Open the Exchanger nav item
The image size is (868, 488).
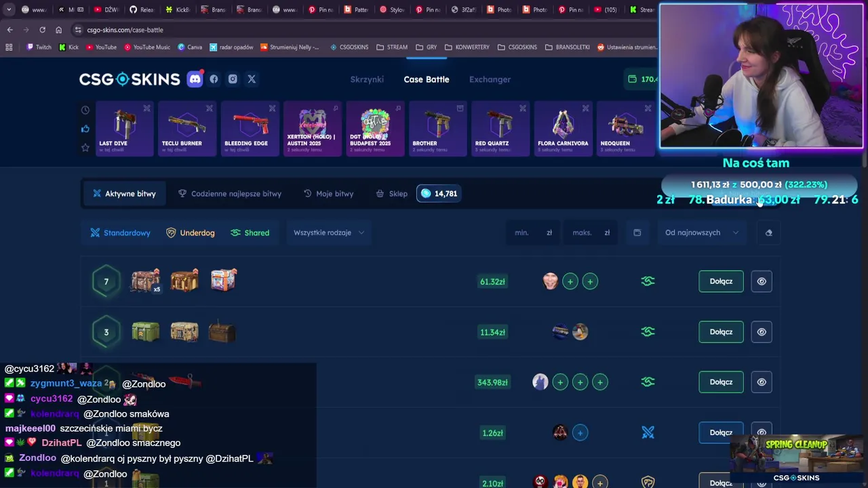490,79
